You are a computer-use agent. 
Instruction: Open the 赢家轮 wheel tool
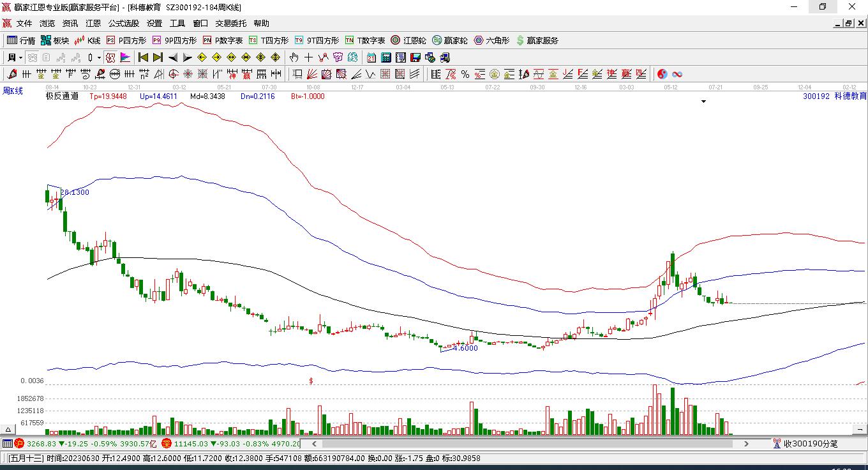450,40
